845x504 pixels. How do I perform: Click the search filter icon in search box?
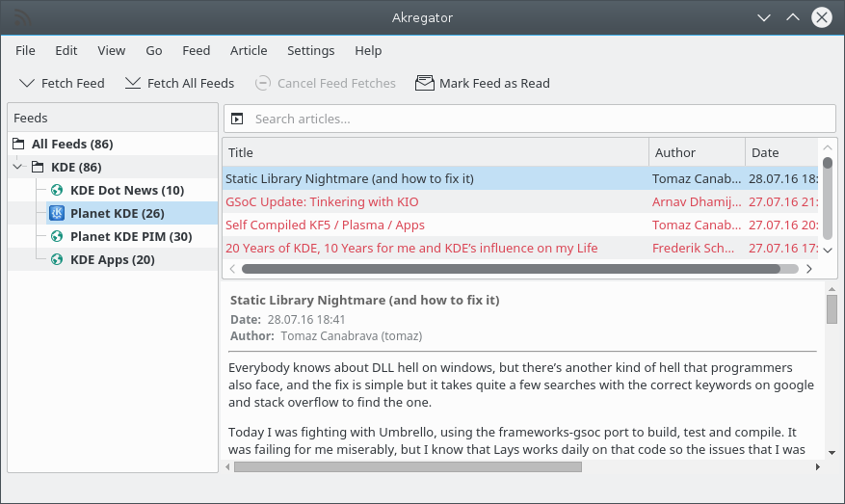[x=238, y=119]
